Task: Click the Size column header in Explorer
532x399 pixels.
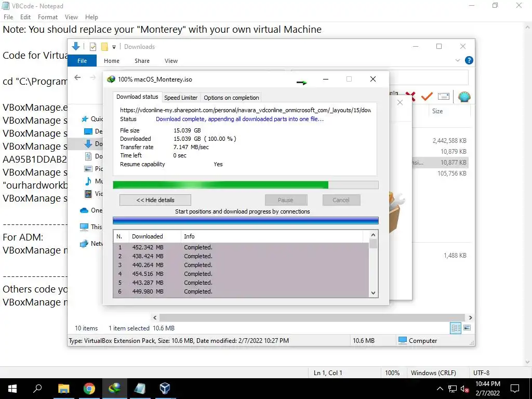Action: click(437, 111)
